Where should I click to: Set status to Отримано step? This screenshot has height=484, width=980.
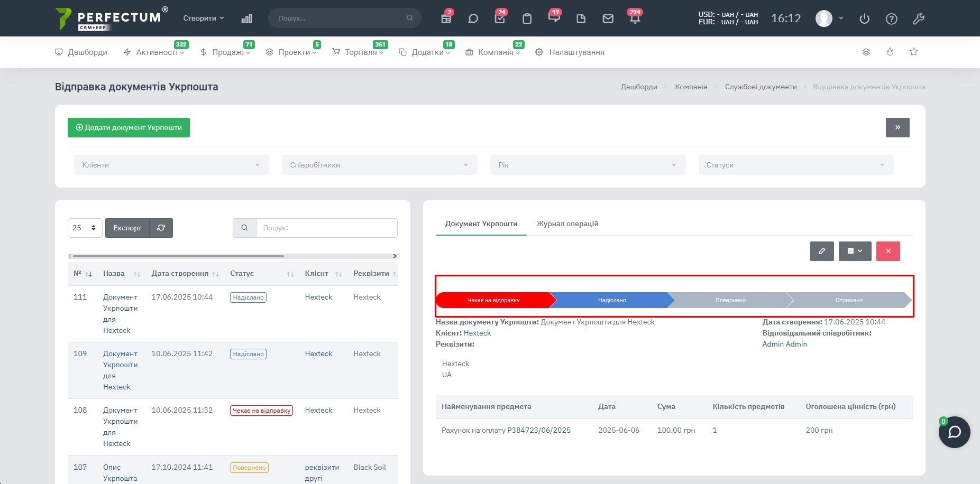coord(849,300)
